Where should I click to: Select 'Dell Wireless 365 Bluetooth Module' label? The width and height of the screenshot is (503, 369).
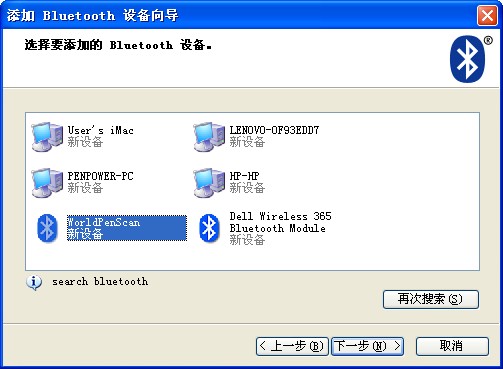(x=280, y=222)
